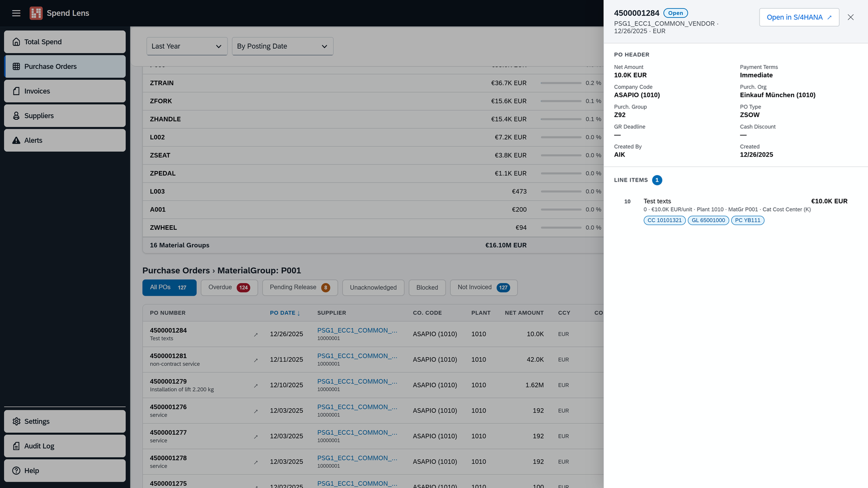This screenshot has width=868, height=488.
Task: Open the Total Spend page
Action: (x=65, y=42)
